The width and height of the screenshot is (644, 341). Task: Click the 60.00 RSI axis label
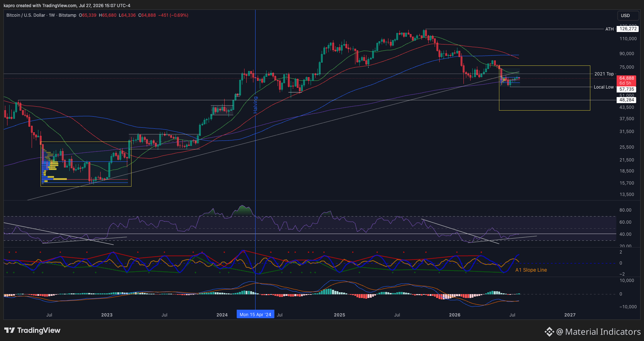coord(626,222)
